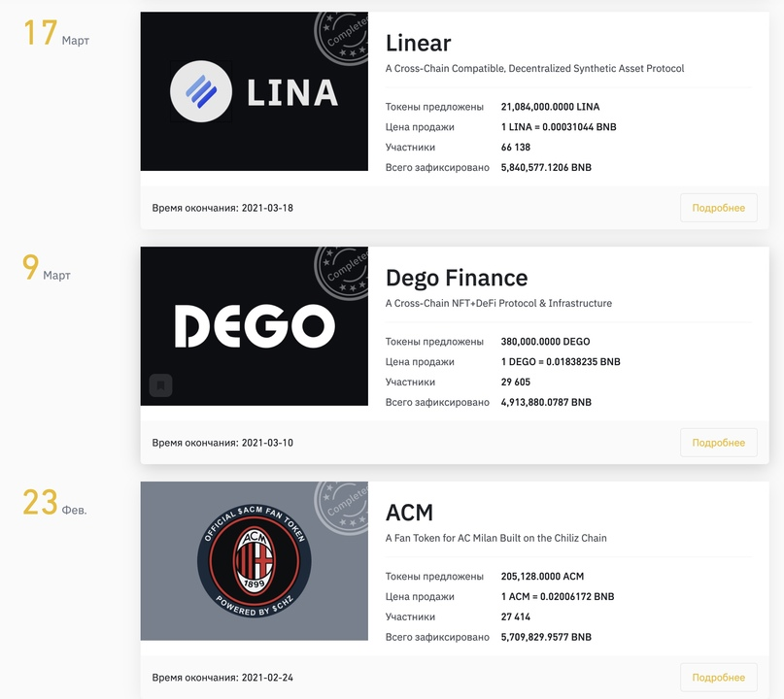This screenshot has width=784, height=699.
Task: Open Подробнее for Dego Finance
Action: point(719,443)
